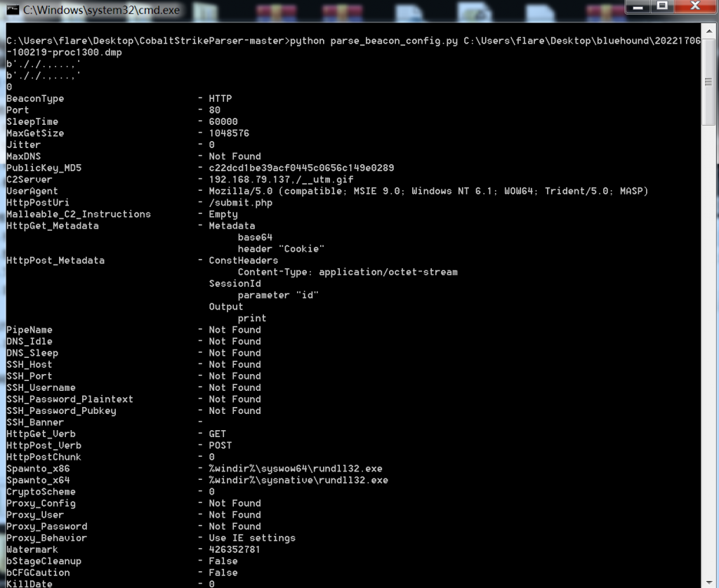Image resolution: width=719 pixels, height=588 pixels.
Task: Click the -100219-proc1300.dmp filename line
Action: 64,52
